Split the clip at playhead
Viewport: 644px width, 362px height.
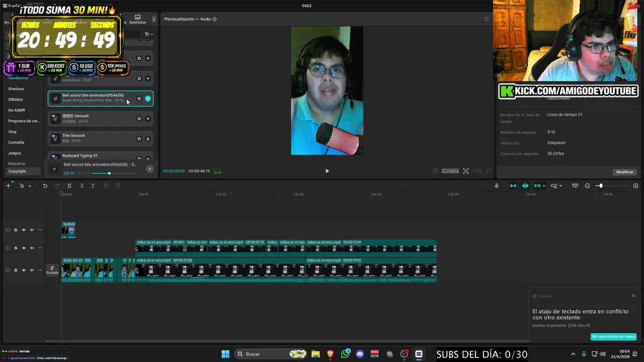(69, 186)
